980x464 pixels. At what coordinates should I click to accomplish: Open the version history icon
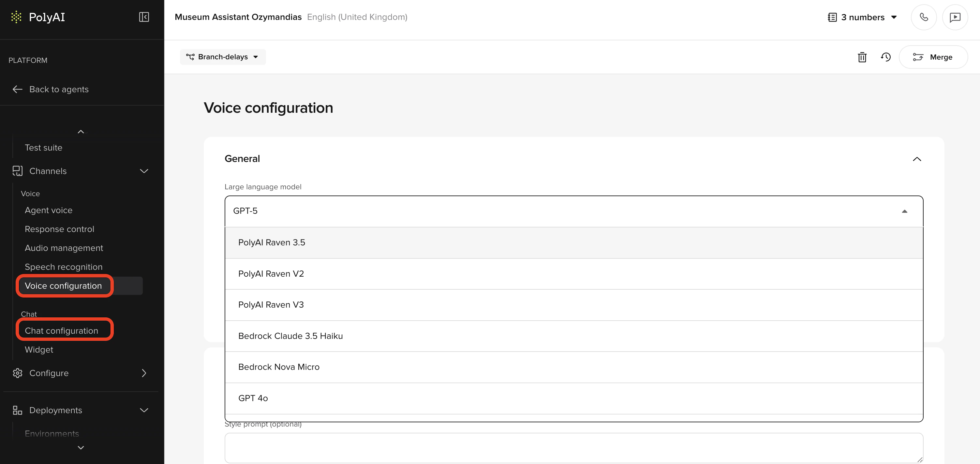[885, 57]
